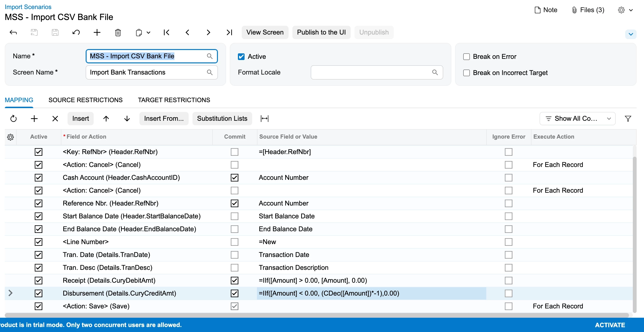The height and width of the screenshot is (332, 644).
Task: Switch to Source Restrictions tab
Action: pyautogui.click(x=85, y=100)
